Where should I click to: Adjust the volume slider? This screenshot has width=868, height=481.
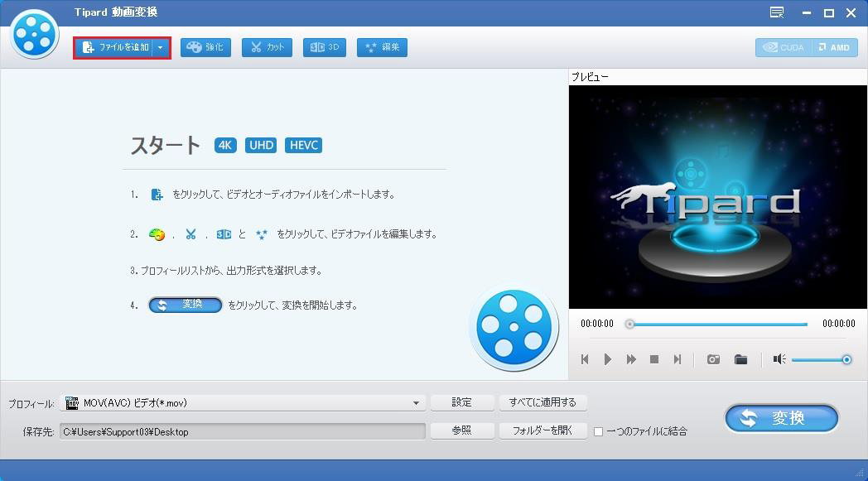pos(821,360)
